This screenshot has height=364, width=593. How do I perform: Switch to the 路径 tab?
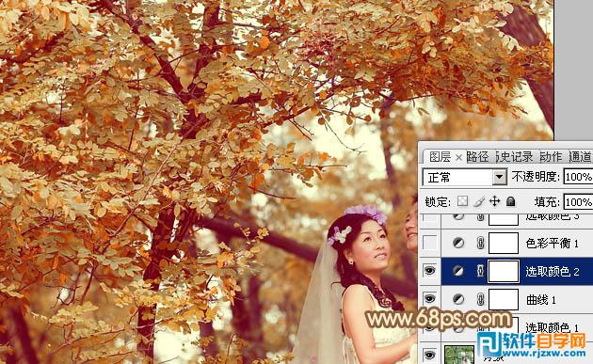coord(477,157)
